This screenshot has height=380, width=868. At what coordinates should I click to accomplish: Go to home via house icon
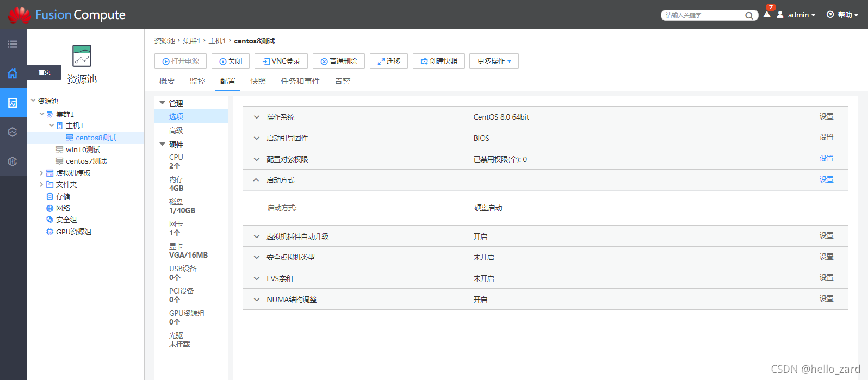(x=13, y=73)
